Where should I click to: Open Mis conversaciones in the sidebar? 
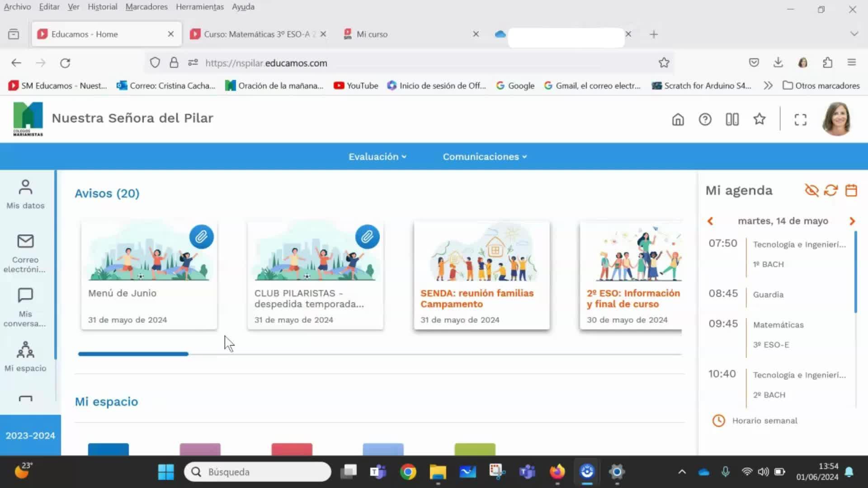(25, 307)
